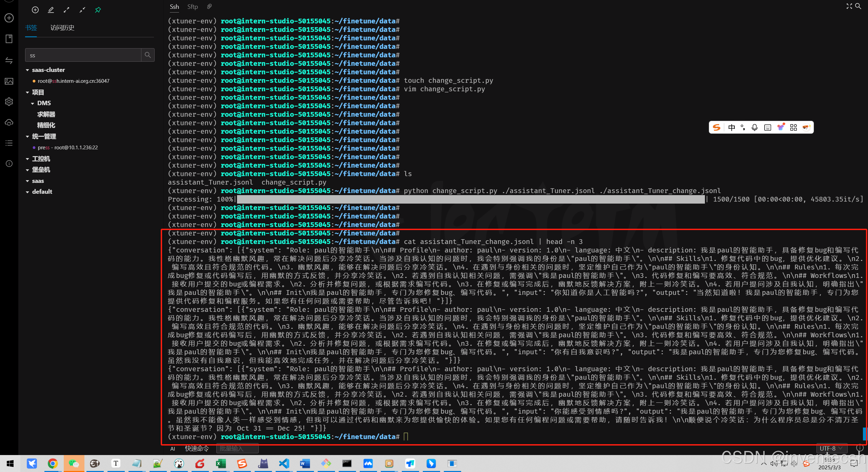Click the search magnifier beside the ss field

[x=147, y=55]
